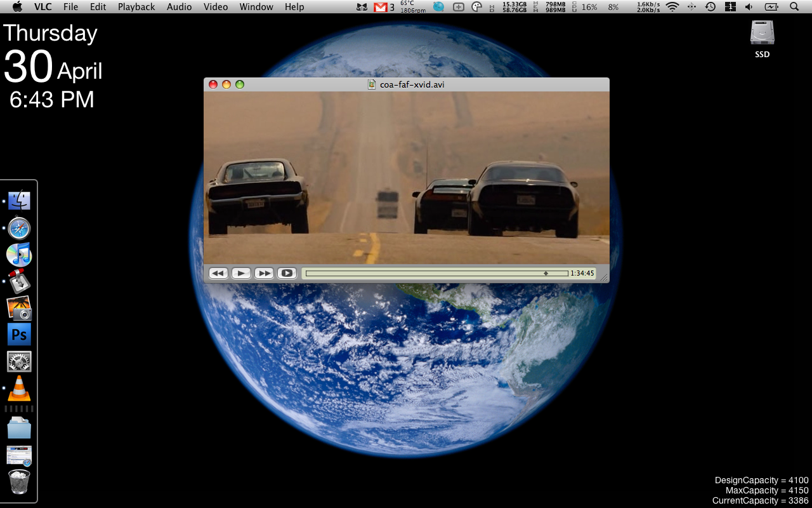Click the network speed readout in menu bar

coord(648,7)
